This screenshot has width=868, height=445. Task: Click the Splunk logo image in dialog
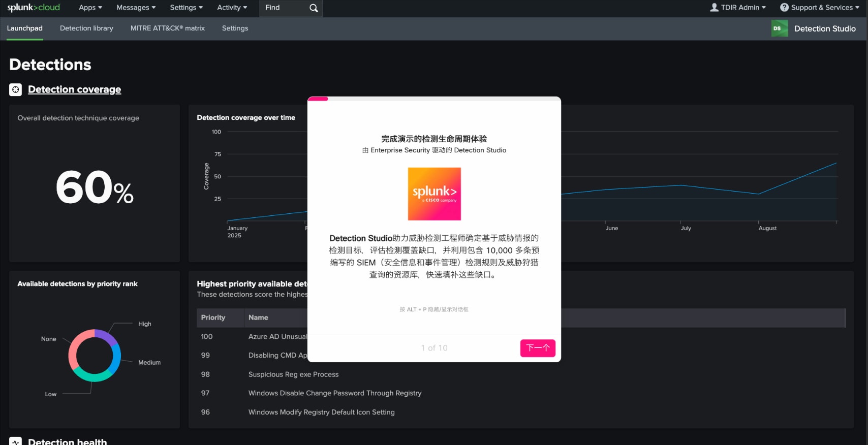[x=434, y=194]
